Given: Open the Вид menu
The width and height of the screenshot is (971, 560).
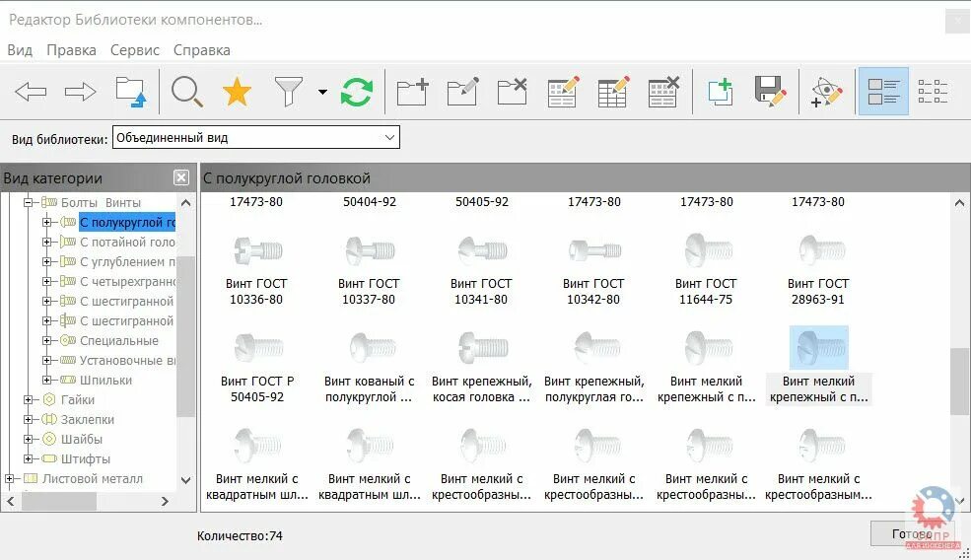Looking at the screenshot, I should pos(20,50).
